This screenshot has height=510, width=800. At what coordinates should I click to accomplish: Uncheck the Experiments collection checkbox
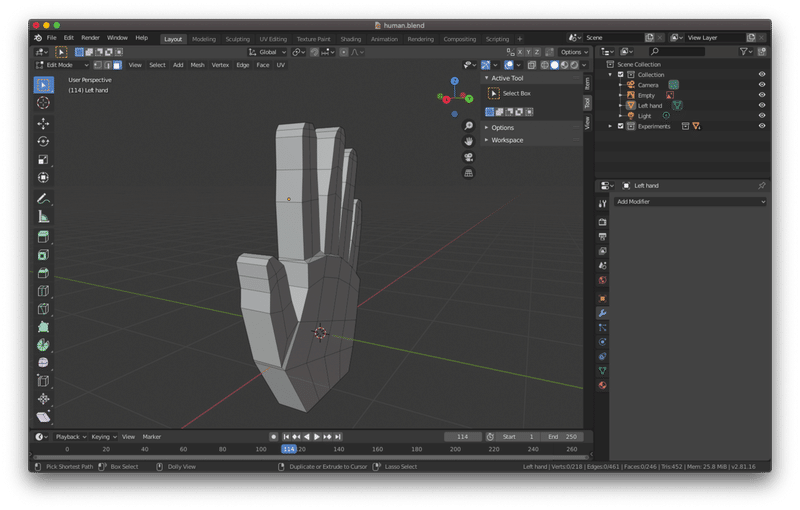pyautogui.click(x=620, y=126)
